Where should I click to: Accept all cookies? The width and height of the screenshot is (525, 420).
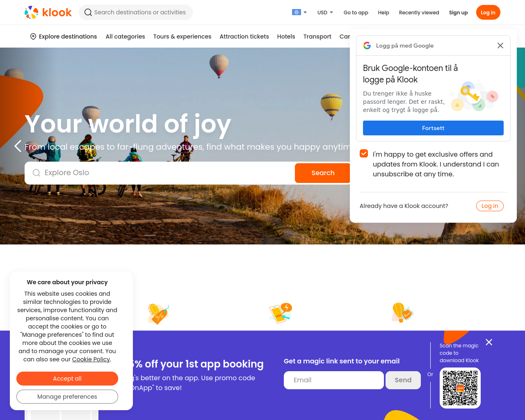click(67, 379)
